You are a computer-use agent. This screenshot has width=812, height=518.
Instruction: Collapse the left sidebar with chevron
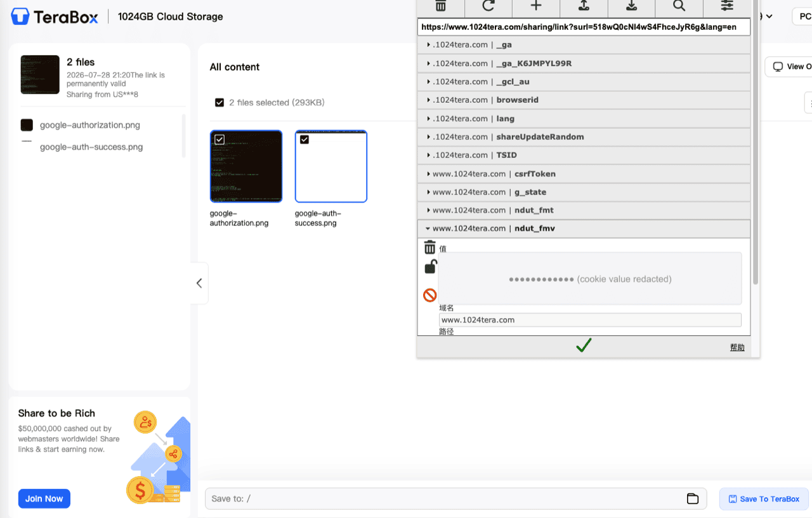point(199,283)
